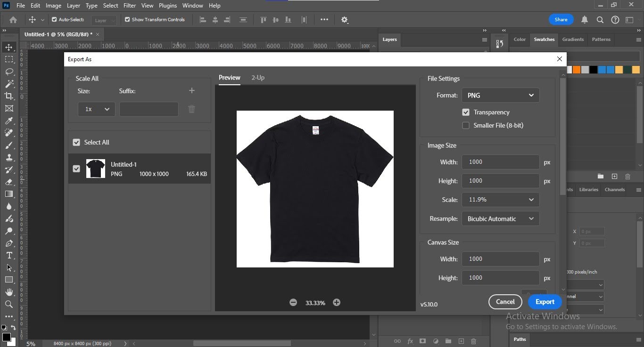Click the zoom out minus icon in preview
The image size is (644, 347).
tap(293, 303)
